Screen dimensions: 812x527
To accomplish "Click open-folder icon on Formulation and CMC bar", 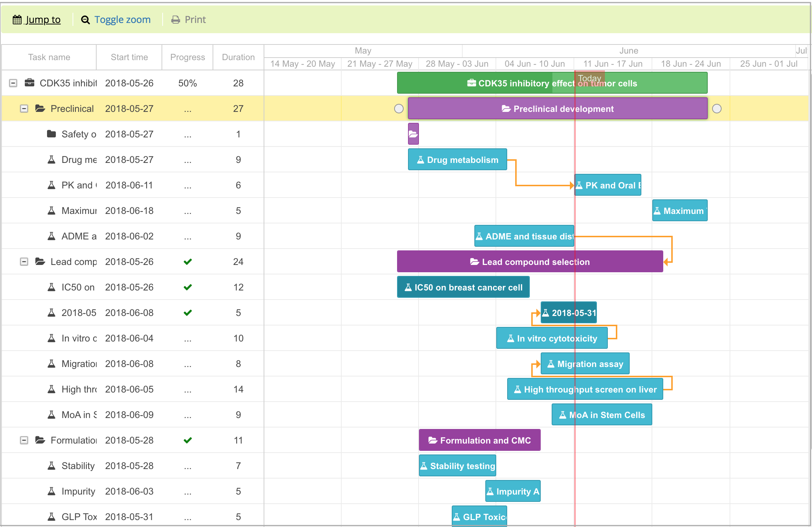I will point(433,440).
